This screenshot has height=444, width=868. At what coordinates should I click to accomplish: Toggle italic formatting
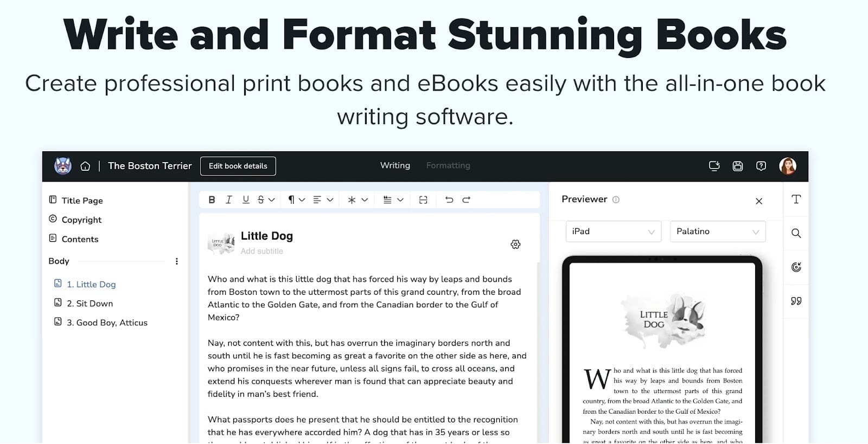pos(228,200)
